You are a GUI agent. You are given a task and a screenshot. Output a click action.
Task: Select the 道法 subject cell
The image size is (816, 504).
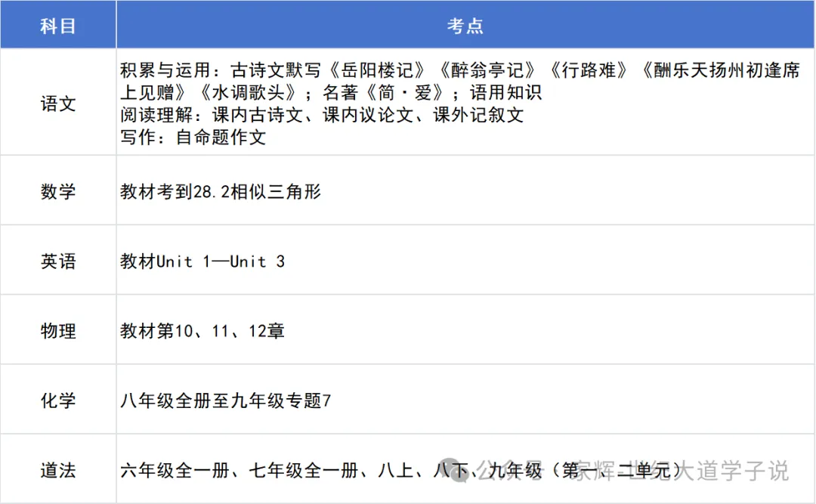click(x=58, y=470)
